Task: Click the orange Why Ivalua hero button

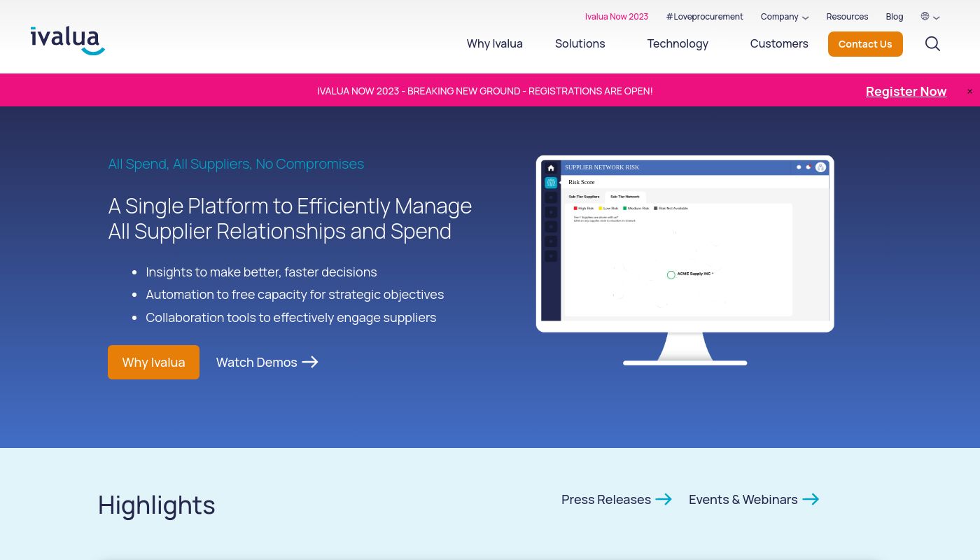Action: pyautogui.click(x=153, y=362)
